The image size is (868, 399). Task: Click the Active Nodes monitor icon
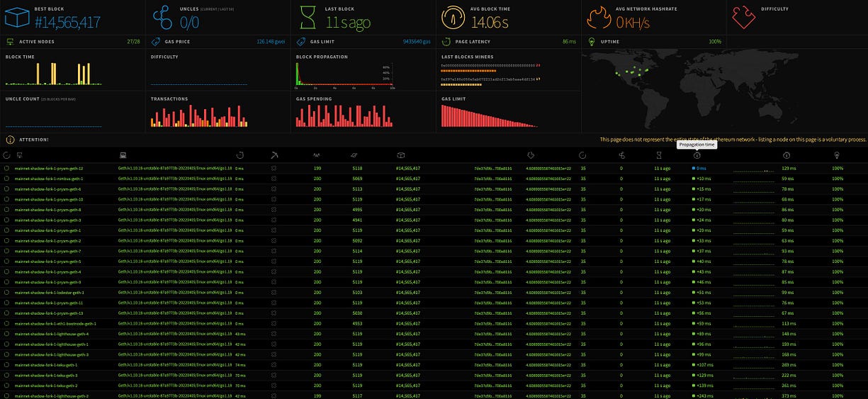point(9,42)
